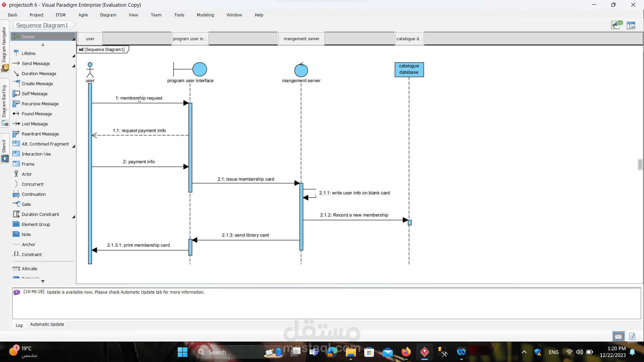Open the message pane envelope icon
Image resolution: width=644 pixels, height=362 pixels.
[618, 336]
